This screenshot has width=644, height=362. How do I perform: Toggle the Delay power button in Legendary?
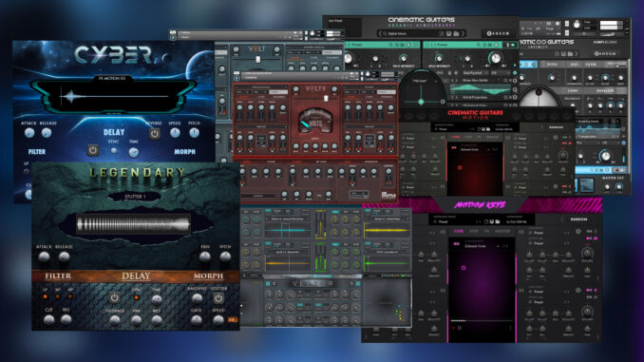coord(115,297)
